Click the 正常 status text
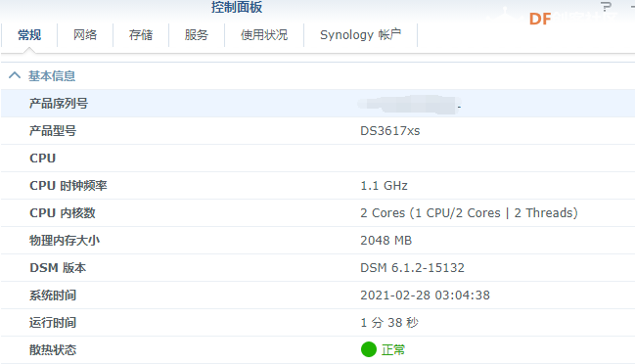 click(392, 350)
